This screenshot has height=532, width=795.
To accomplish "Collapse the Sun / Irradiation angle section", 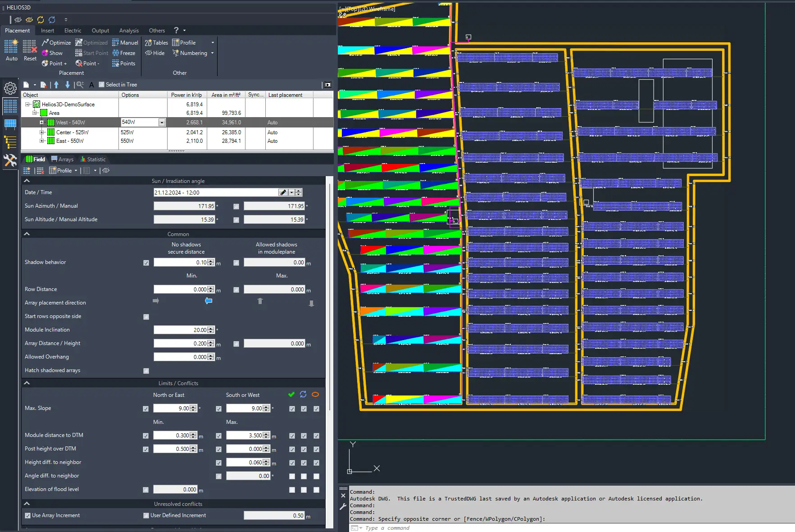I will pyautogui.click(x=27, y=181).
